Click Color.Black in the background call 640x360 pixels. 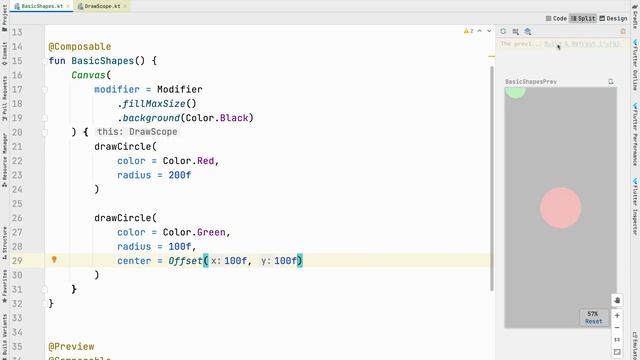pos(217,118)
